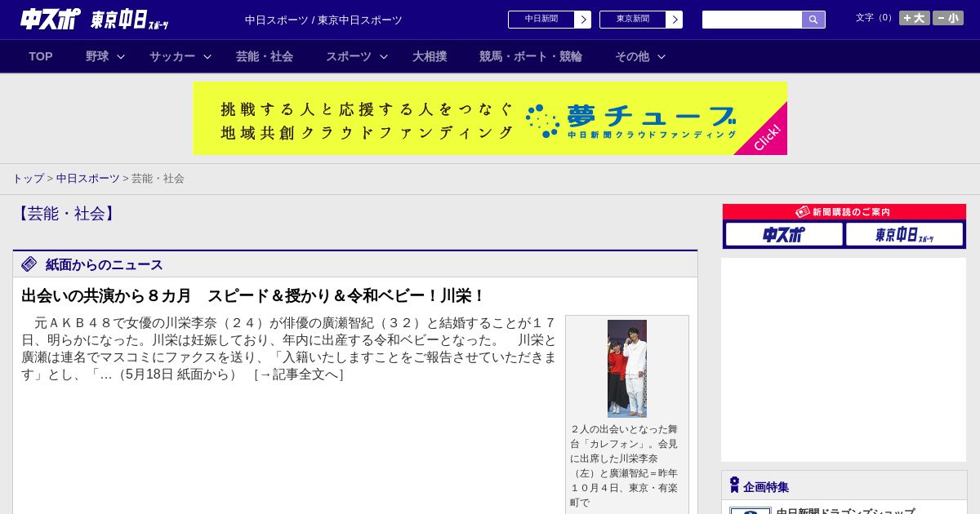This screenshot has width=980, height=514.
Task: Open スポーツ navigation menu
Action: tap(349, 56)
